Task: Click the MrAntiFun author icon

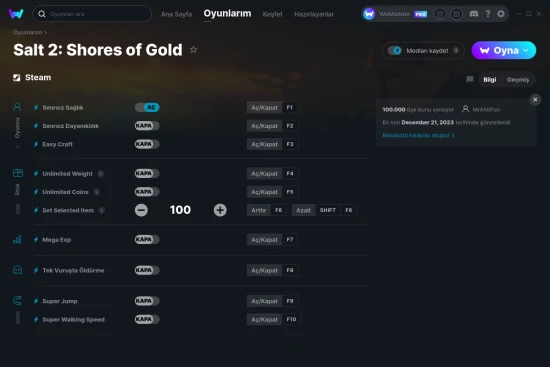Action: pyautogui.click(x=465, y=109)
